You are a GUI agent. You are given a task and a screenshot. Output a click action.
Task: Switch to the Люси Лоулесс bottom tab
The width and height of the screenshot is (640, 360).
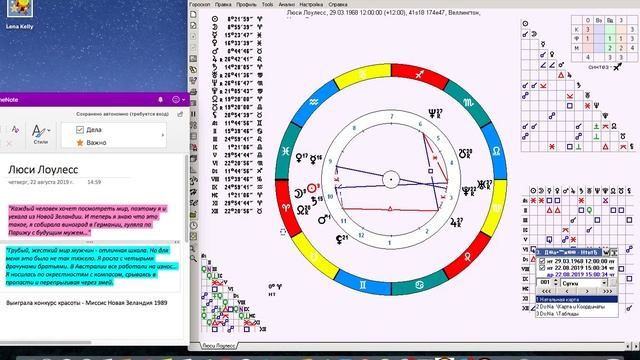pyautogui.click(x=219, y=346)
